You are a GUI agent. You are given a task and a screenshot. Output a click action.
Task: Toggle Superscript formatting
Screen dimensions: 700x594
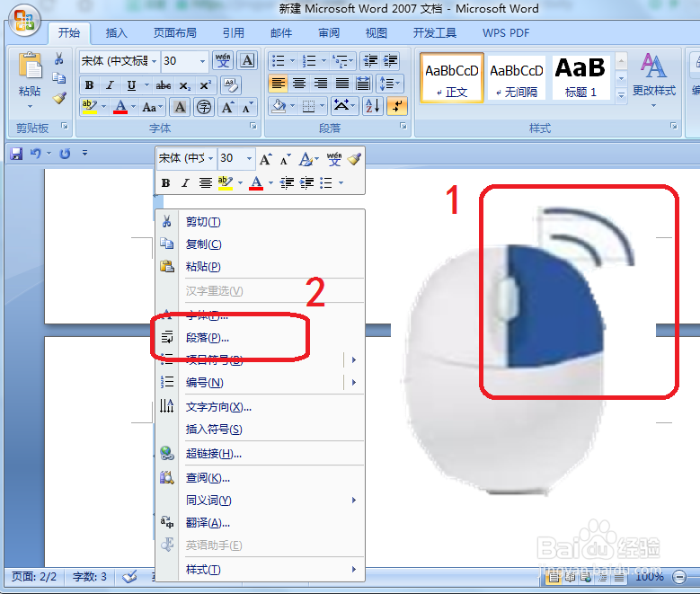click(x=206, y=84)
